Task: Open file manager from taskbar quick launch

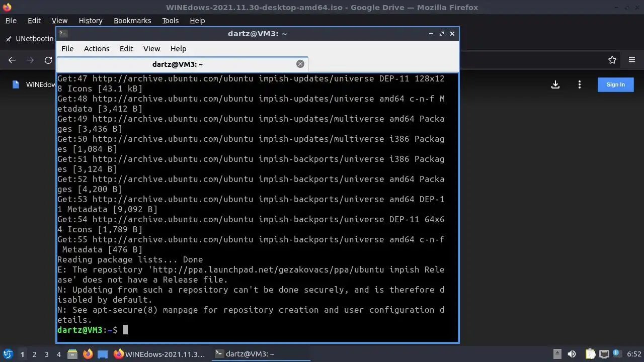Action: point(72,354)
